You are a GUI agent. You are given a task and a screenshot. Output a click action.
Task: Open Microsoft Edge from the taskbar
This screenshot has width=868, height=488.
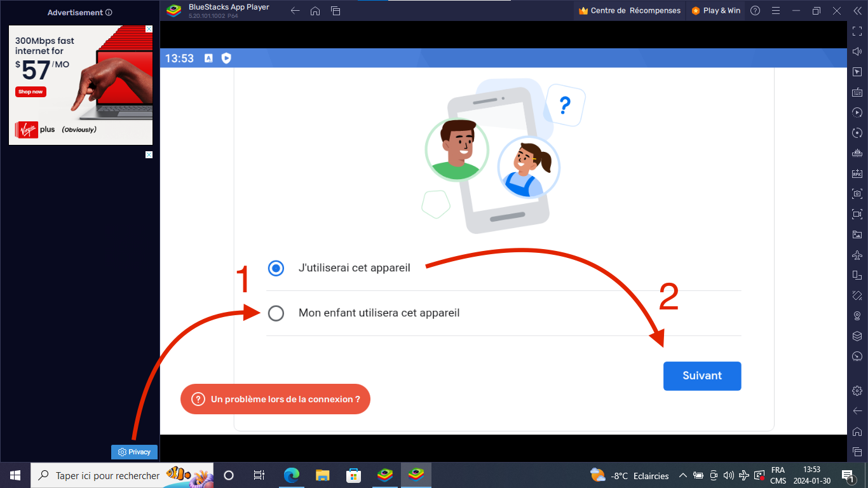pos(292,475)
